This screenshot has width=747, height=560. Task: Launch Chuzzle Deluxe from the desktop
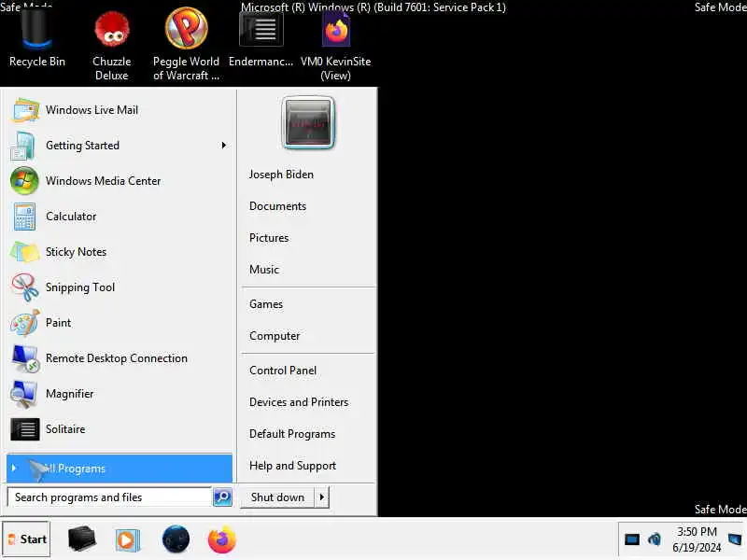tap(111, 45)
